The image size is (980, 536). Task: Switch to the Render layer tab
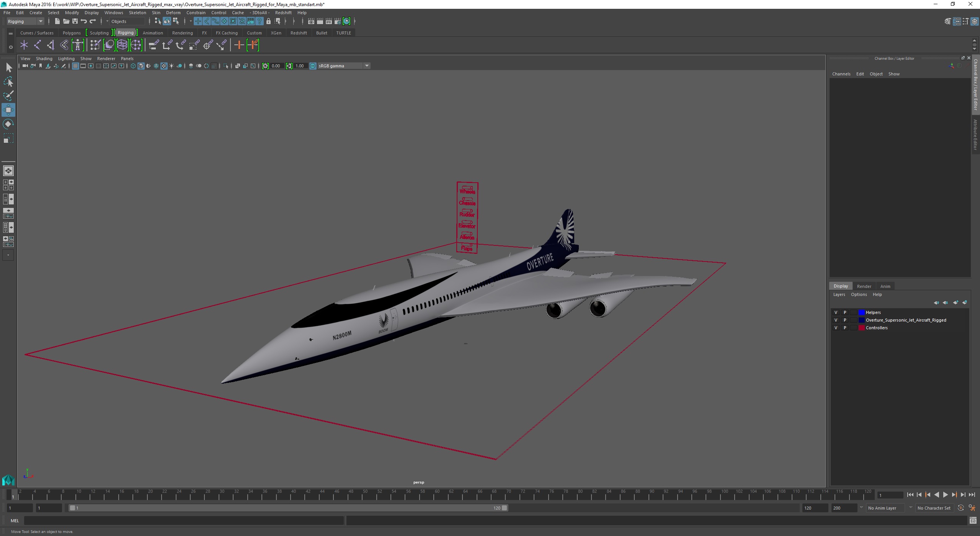coord(864,286)
